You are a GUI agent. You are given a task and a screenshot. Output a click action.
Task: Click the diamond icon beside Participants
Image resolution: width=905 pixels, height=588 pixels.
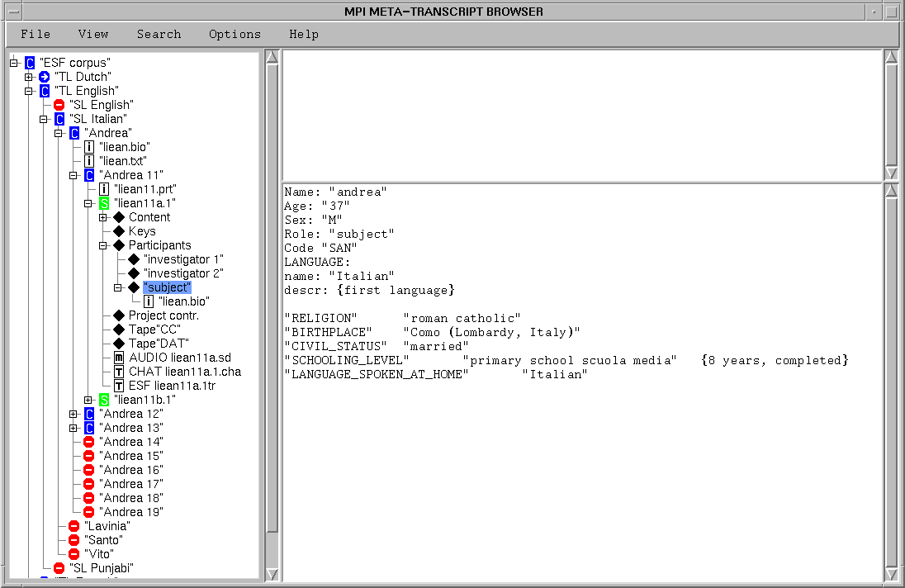coord(119,245)
